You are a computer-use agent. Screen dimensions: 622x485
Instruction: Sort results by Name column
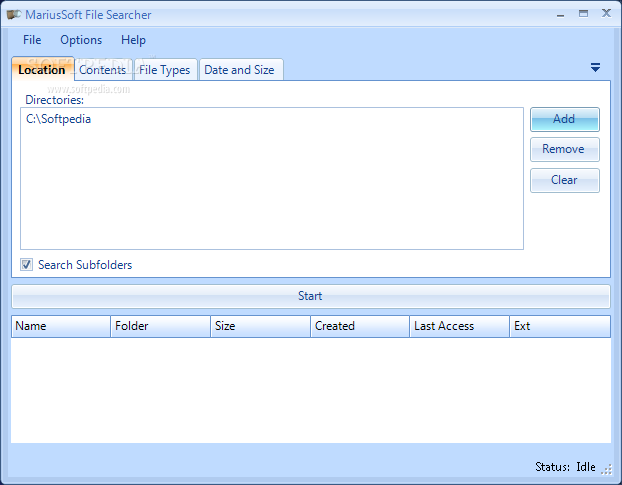pyautogui.click(x=61, y=326)
